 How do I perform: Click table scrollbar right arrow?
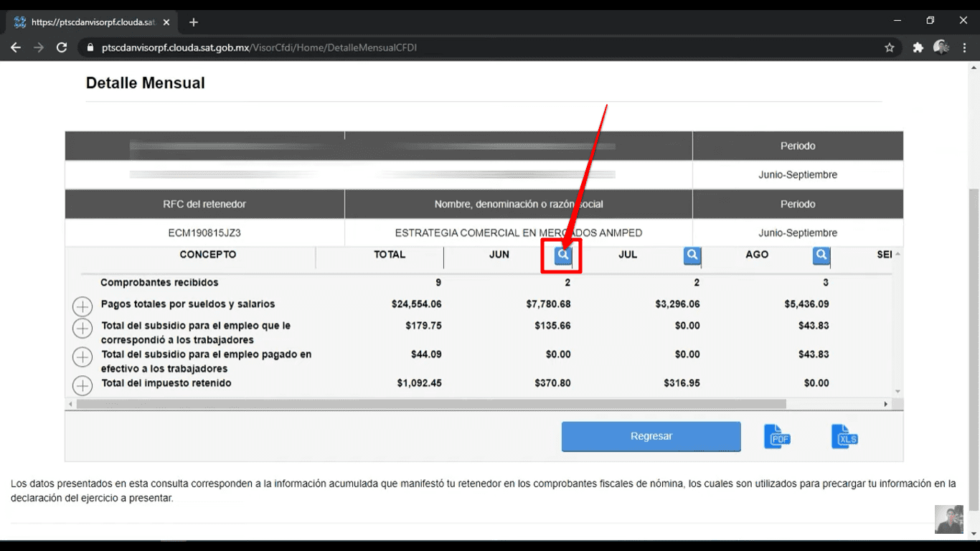tap(886, 404)
